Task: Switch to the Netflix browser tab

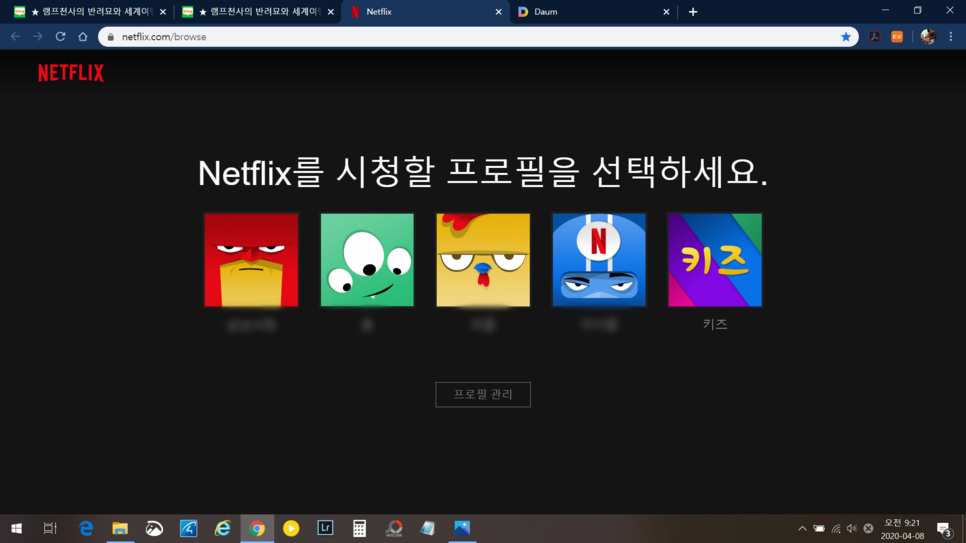Action: [425, 12]
